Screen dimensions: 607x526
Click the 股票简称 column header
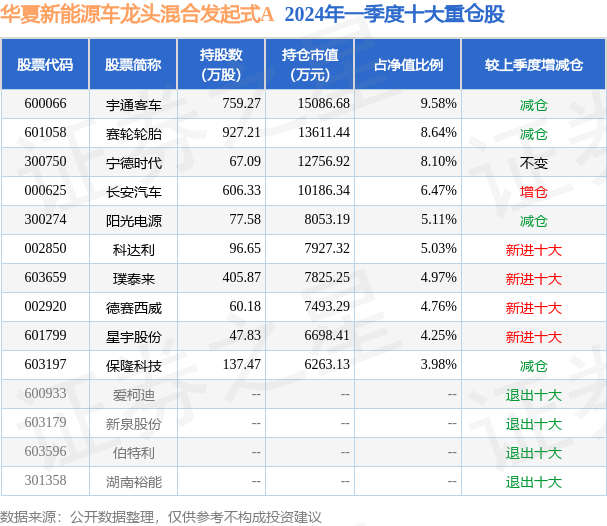pos(133,65)
